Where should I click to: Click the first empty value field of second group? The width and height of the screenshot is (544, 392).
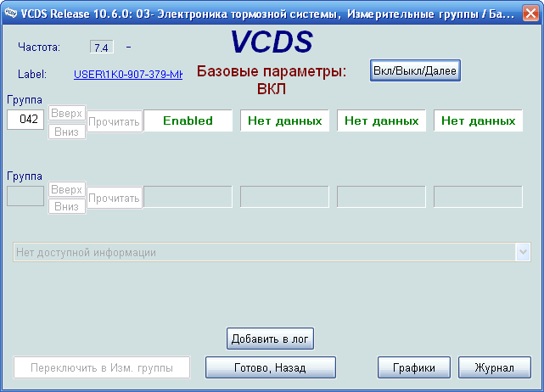click(x=188, y=197)
